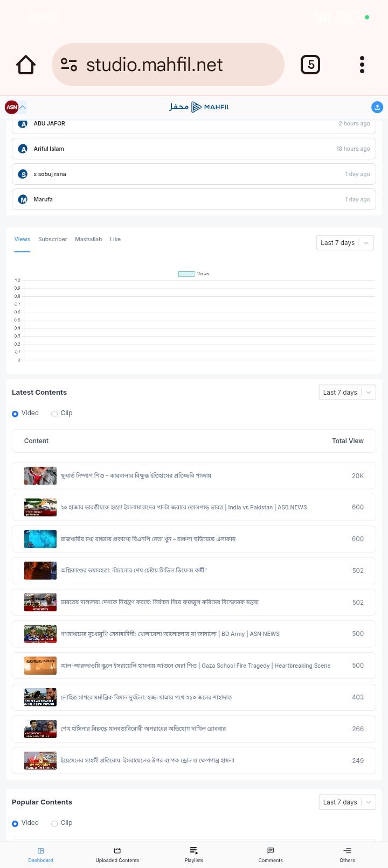
Task: Open the first video thumbnail with 20K views
Action: tap(40, 475)
